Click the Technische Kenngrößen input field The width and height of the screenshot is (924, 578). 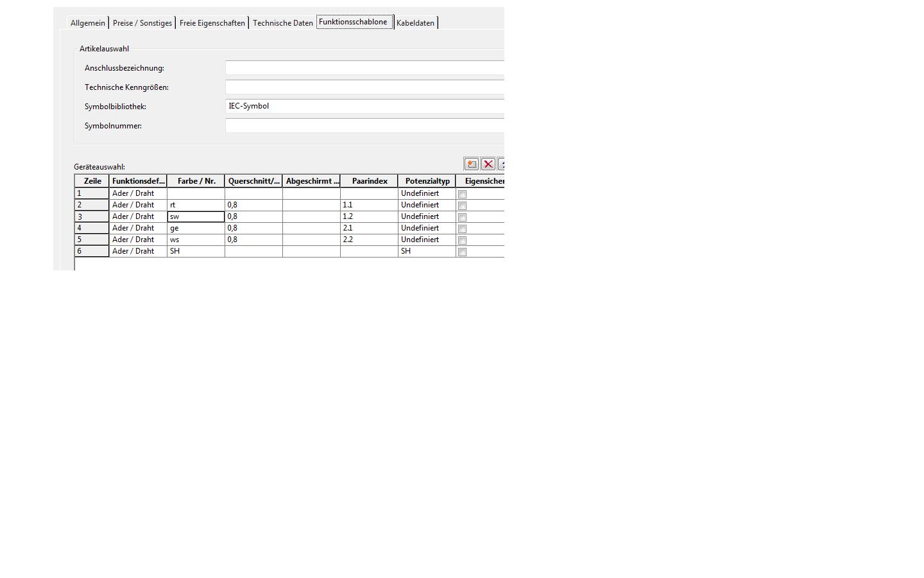pyautogui.click(x=364, y=87)
